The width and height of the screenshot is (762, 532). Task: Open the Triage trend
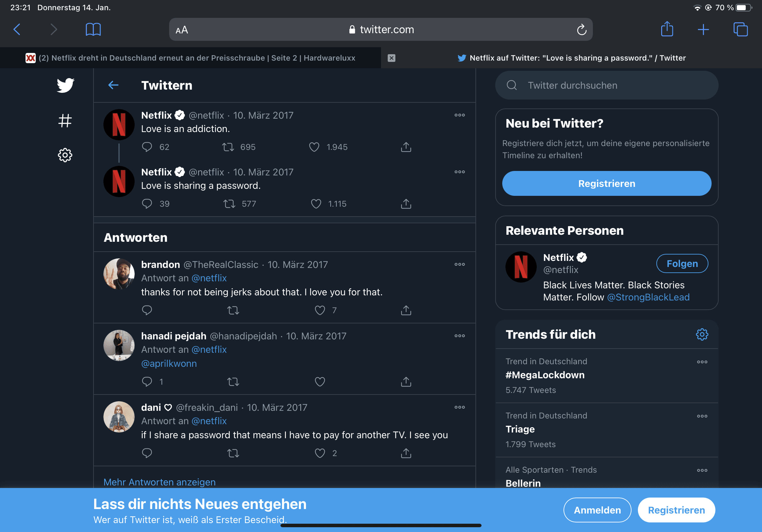coord(520,429)
